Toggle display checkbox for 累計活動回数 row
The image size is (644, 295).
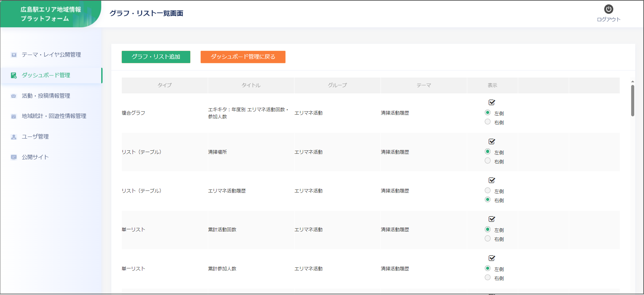[x=492, y=219]
